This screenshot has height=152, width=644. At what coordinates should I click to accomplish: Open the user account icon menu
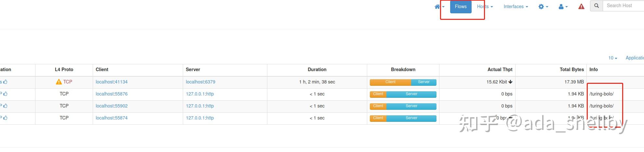pyautogui.click(x=563, y=7)
